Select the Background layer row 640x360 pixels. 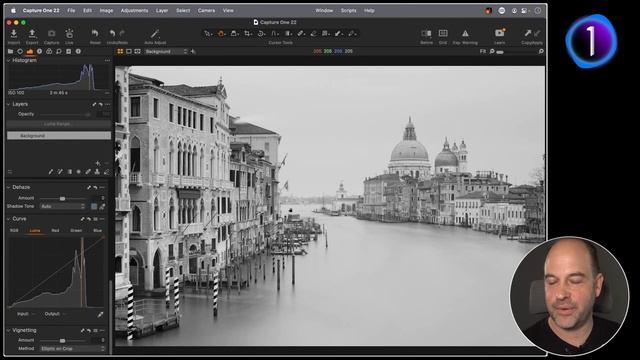point(59,136)
